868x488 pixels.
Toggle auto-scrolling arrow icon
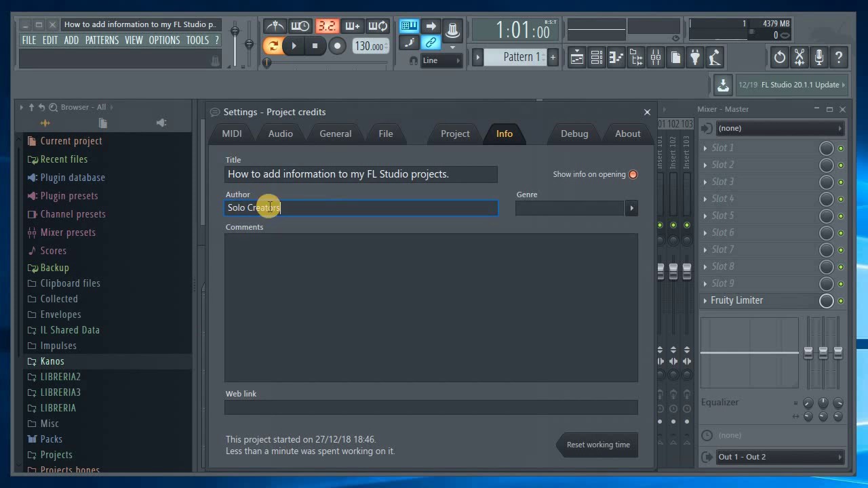point(431,26)
